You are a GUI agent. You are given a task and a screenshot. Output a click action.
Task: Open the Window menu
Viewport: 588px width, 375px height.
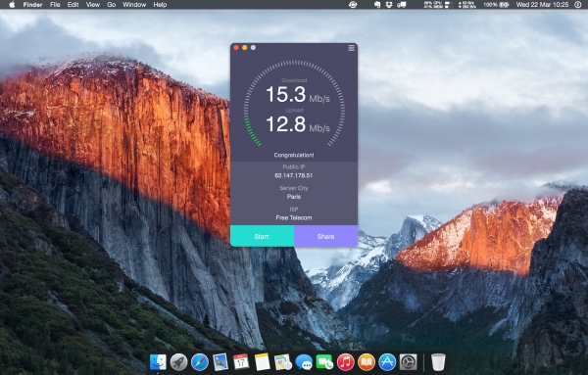(134, 5)
